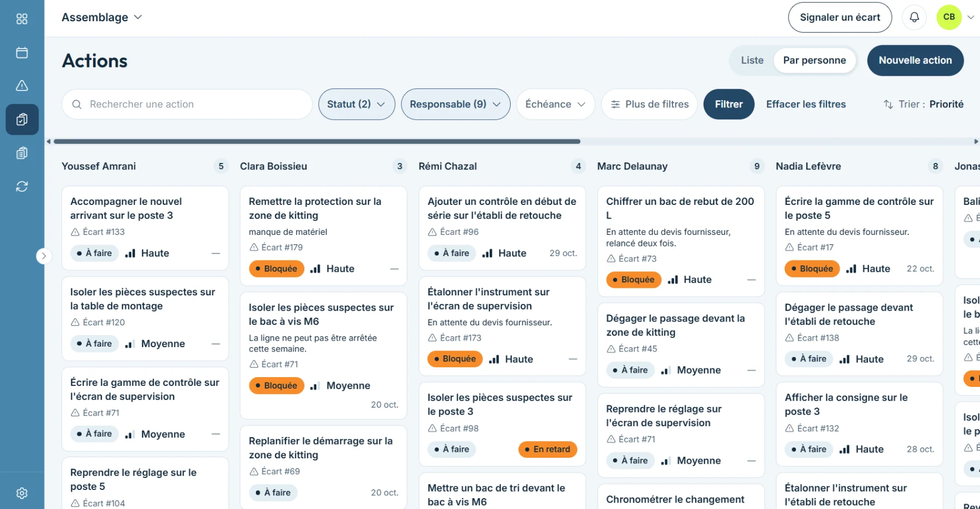Change sort order Trier : Priorité
This screenshot has width=980, height=509.
click(923, 104)
